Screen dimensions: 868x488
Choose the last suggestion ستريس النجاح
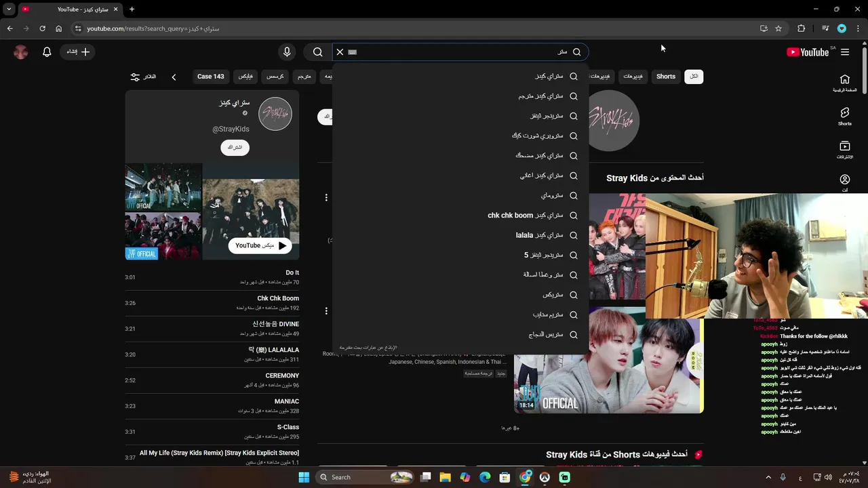[x=460, y=335]
